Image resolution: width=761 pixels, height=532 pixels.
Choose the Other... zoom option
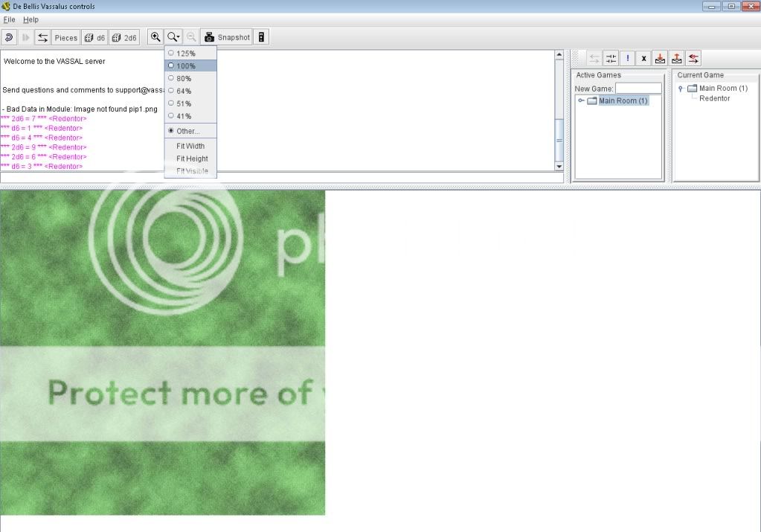[x=190, y=131]
